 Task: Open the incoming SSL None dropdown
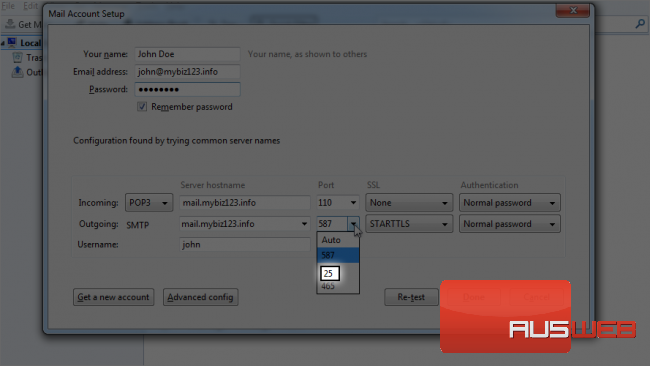click(x=409, y=203)
